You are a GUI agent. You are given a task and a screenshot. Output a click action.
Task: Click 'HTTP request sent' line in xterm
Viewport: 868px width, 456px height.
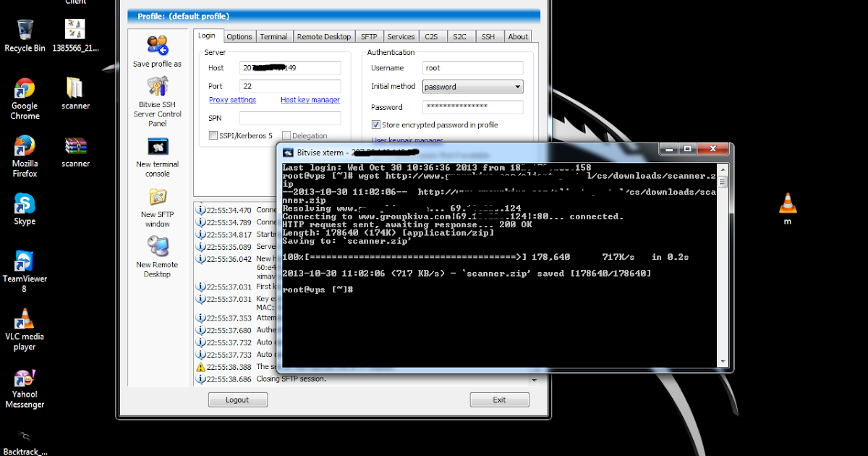point(407,224)
